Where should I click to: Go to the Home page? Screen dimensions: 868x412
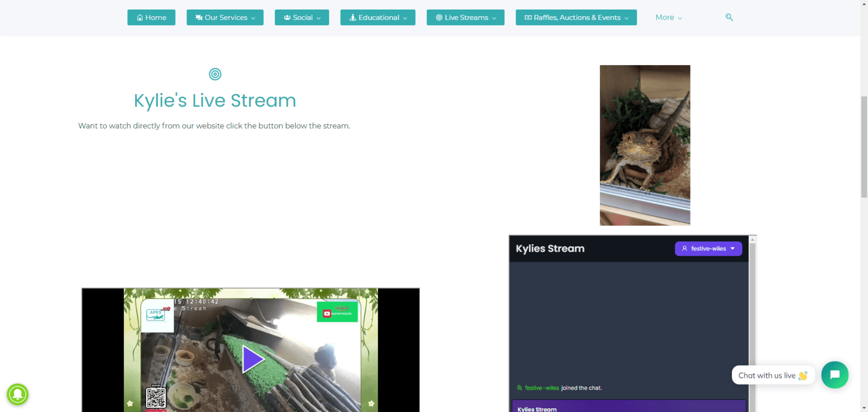pyautogui.click(x=151, y=17)
